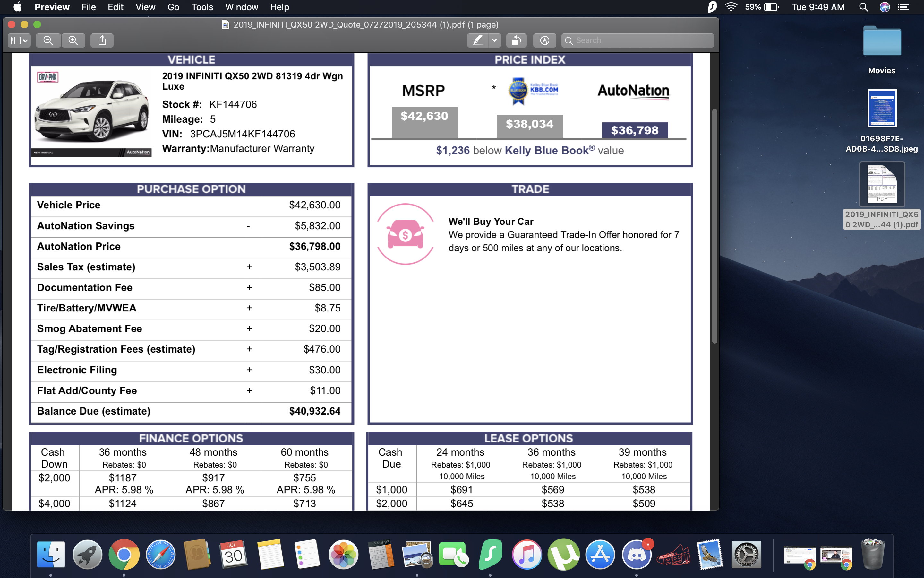The height and width of the screenshot is (578, 924).
Task: Open Trash from the Dock
Action: click(873, 554)
